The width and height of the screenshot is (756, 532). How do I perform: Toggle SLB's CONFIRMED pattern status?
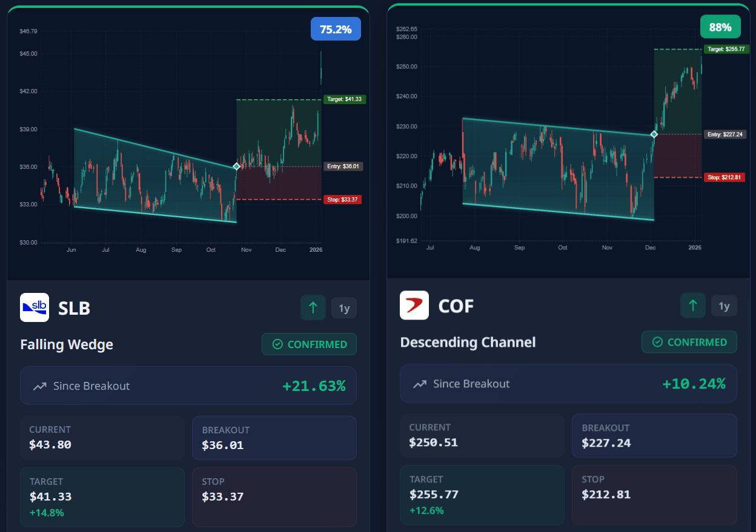309,344
